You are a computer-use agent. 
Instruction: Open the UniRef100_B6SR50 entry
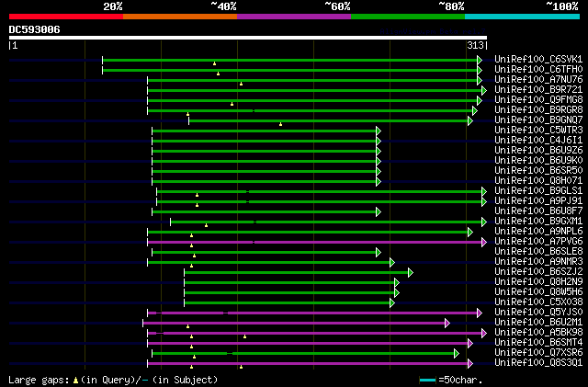(538, 171)
